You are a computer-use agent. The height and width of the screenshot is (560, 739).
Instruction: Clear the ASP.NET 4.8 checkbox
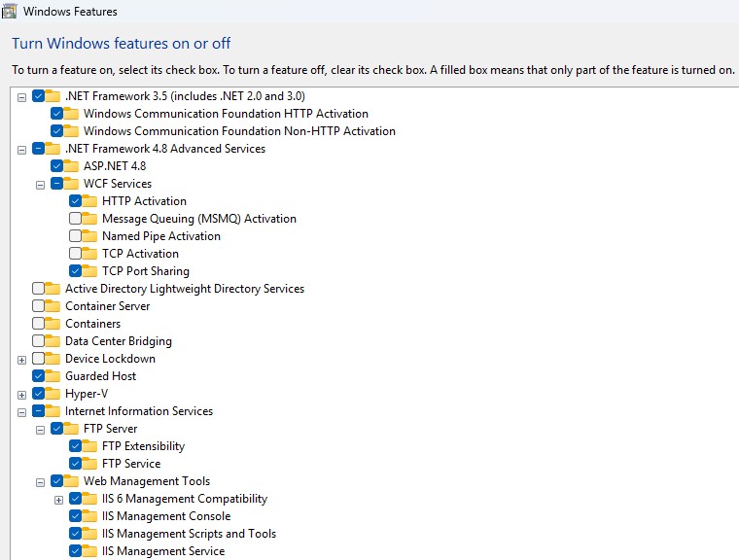click(x=56, y=165)
